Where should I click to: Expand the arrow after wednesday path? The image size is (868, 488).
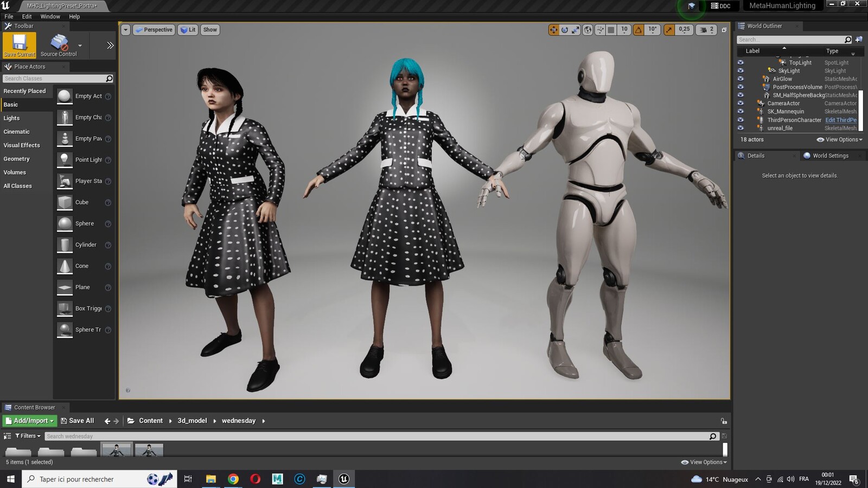(264, 421)
